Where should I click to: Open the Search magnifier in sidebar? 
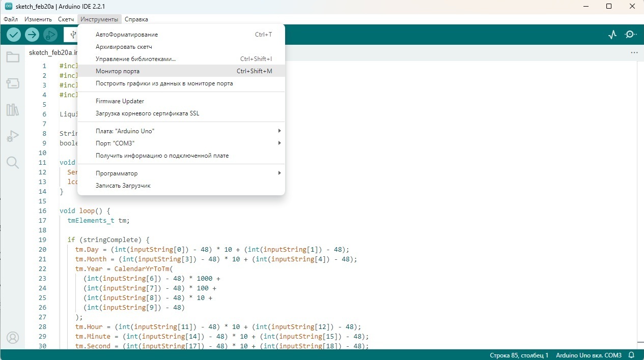tap(13, 163)
